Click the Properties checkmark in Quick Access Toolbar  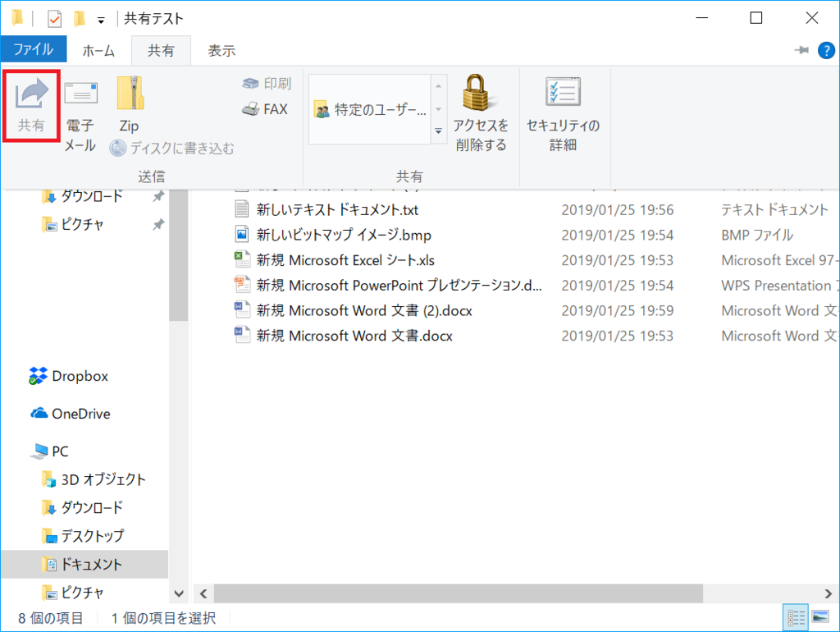click(53, 16)
